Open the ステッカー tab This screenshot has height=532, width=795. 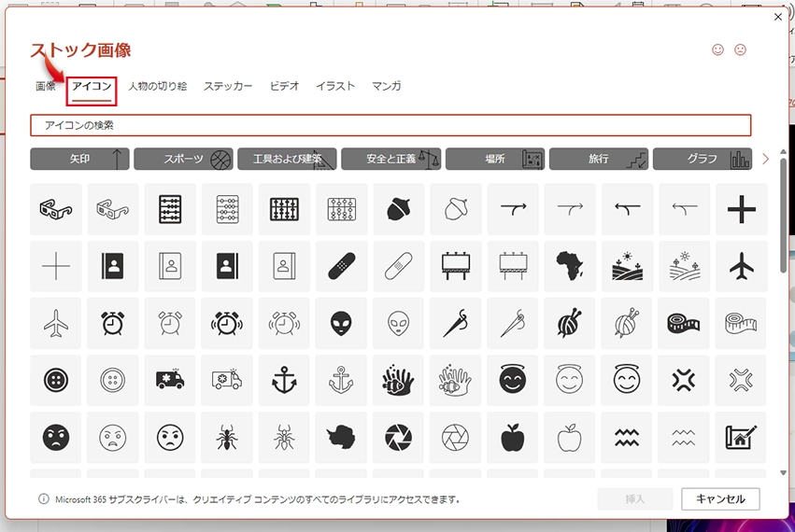pos(228,86)
